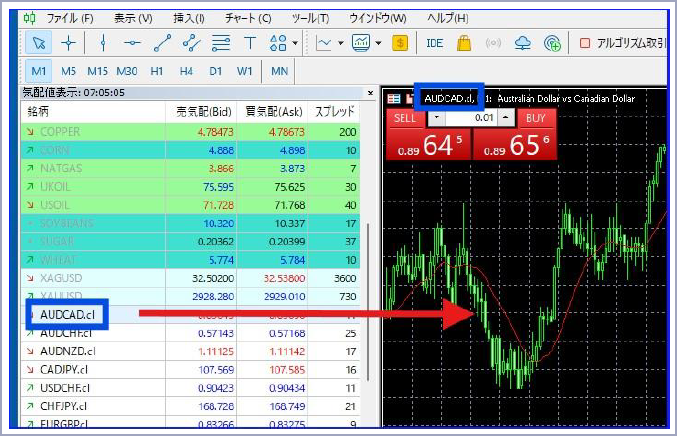Open the チャート (C) menu

[248, 18]
